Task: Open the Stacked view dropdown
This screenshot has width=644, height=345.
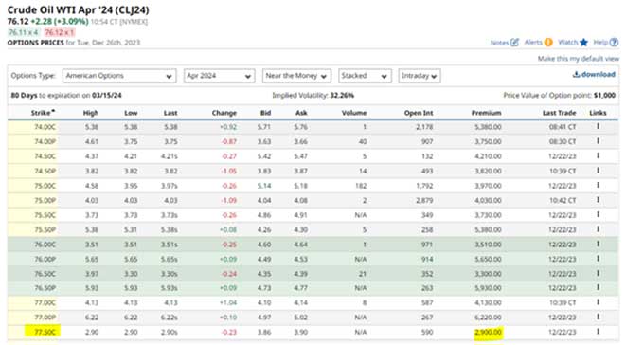Action: point(365,76)
